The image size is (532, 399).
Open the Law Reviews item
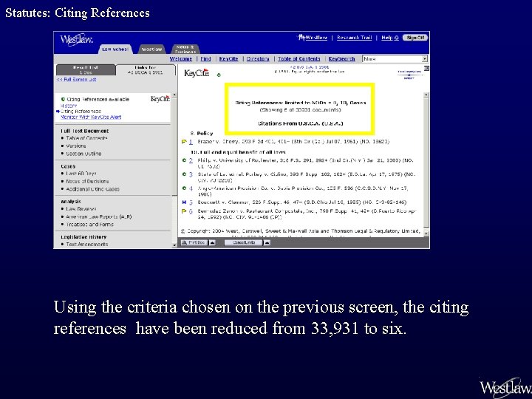[x=81, y=208]
